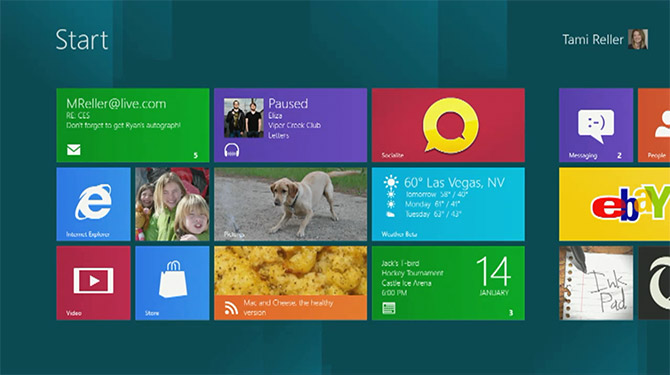Screen dimensions: 670x375
Task: Open the Ink Pad notebook tile
Action: [x=596, y=283]
